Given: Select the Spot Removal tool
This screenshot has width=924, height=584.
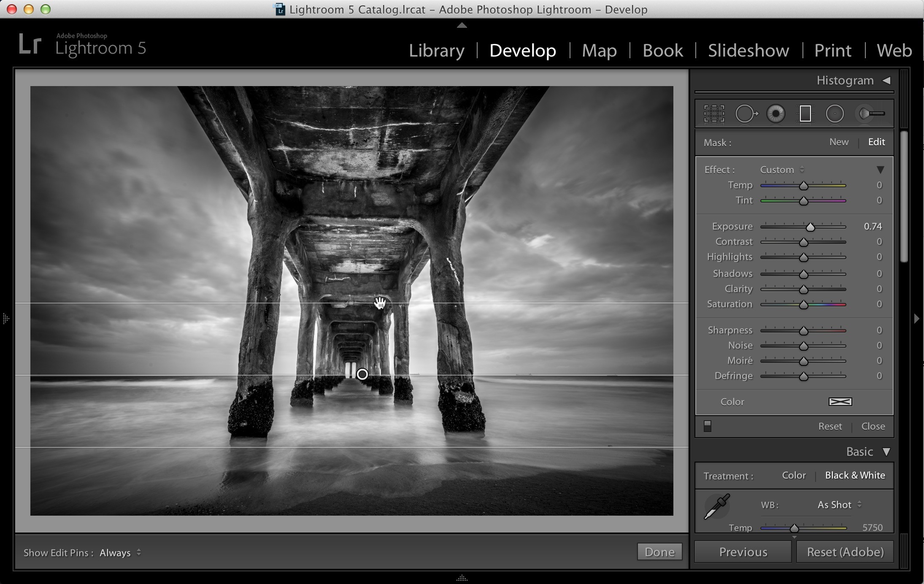Looking at the screenshot, I should 746,114.
